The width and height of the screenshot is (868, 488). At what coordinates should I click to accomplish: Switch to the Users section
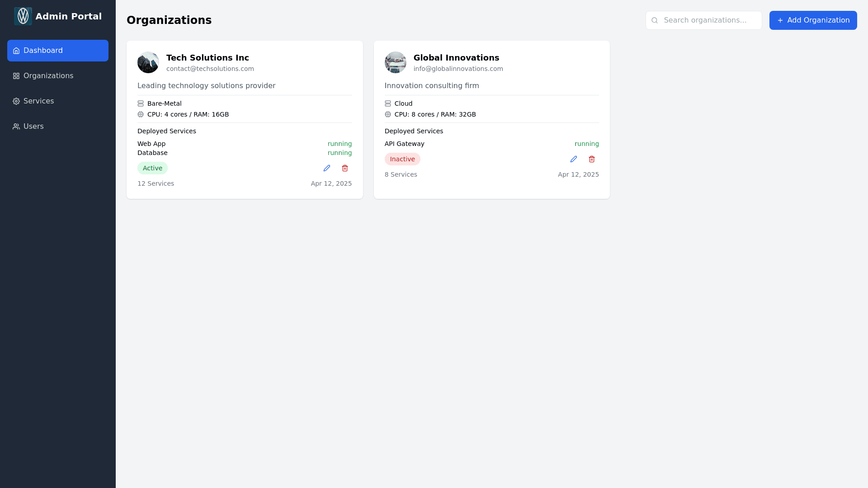click(33, 127)
